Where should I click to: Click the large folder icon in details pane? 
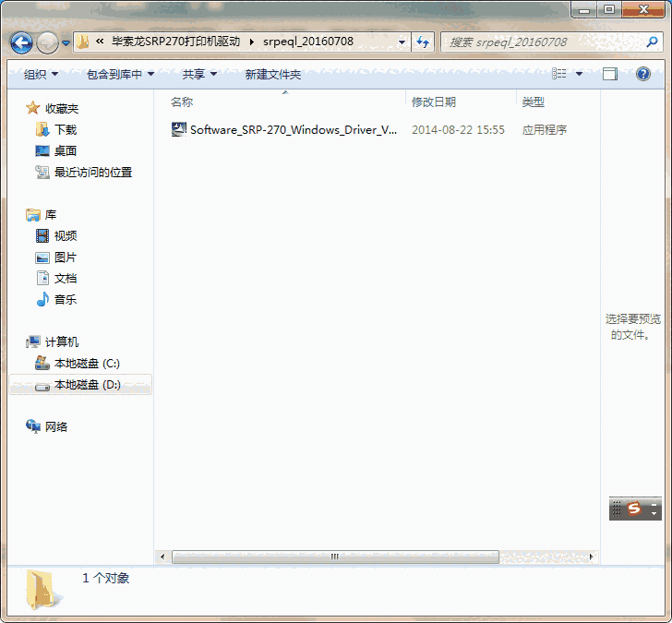(44, 591)
